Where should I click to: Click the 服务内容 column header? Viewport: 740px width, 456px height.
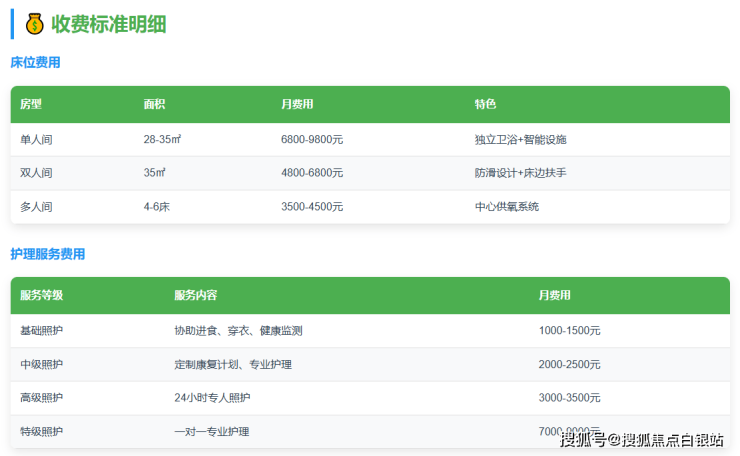coord(196,295)
